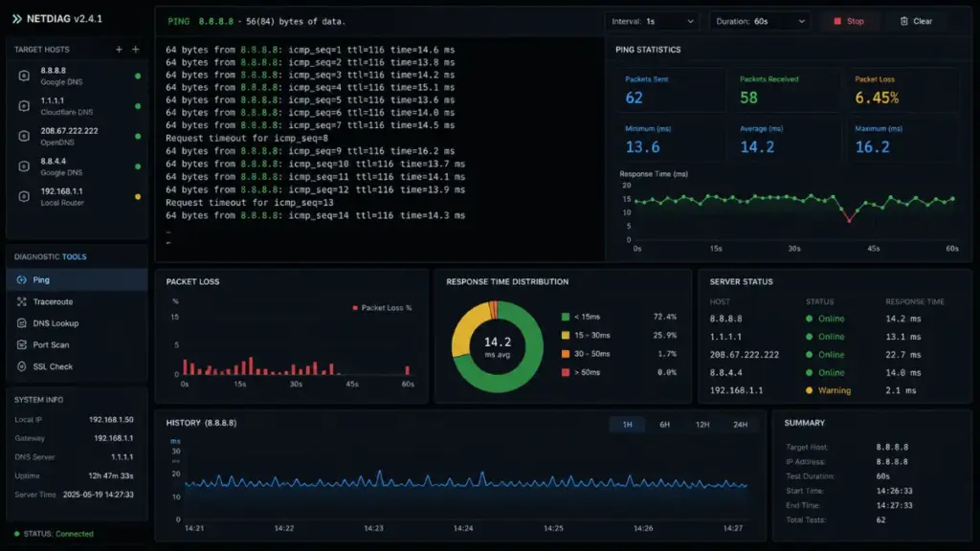
Task: Click the green status dot for 1.1.1.1 Cloudflare host
Action: pyautogui.click(x=138, y=106)
